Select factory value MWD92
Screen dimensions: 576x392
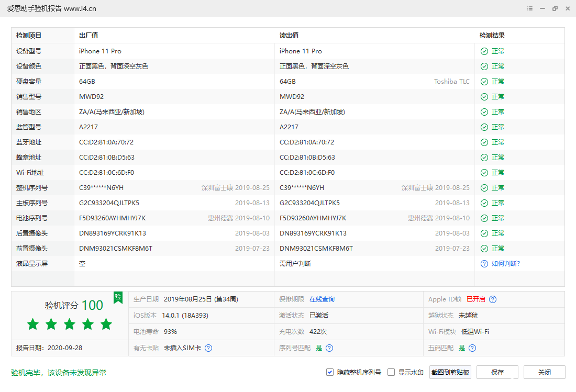point(92,97)
